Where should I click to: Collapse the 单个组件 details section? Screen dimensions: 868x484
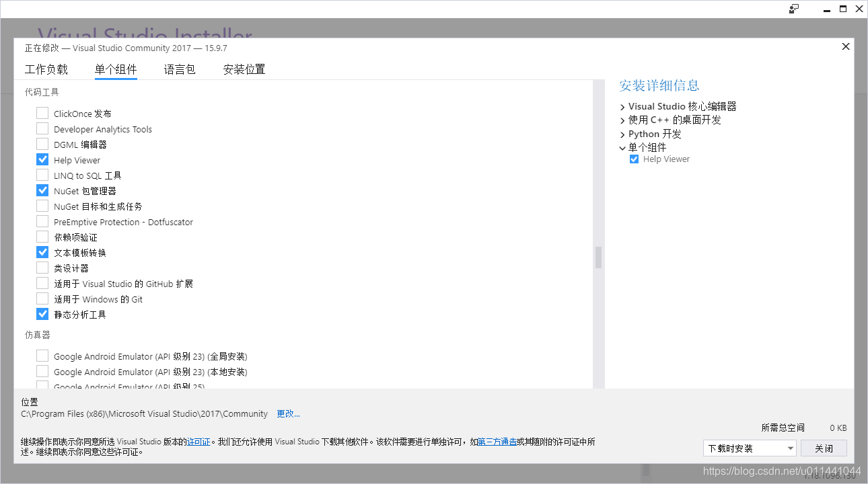click(622, 147)
